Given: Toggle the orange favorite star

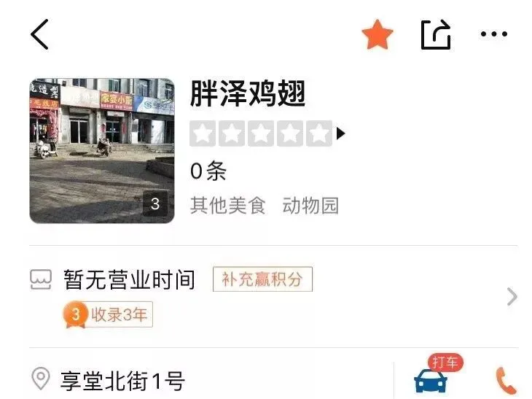Looking at the screenshot, I should click(x=378, y=34).
